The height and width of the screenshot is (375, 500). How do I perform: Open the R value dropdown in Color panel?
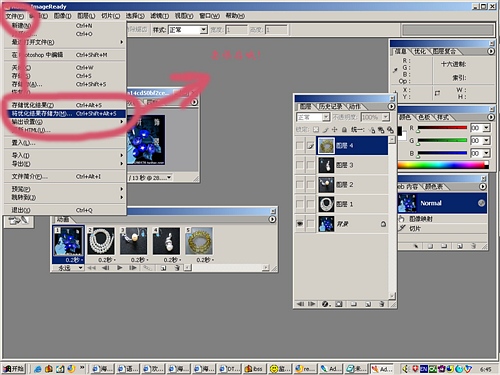(486, 128)
